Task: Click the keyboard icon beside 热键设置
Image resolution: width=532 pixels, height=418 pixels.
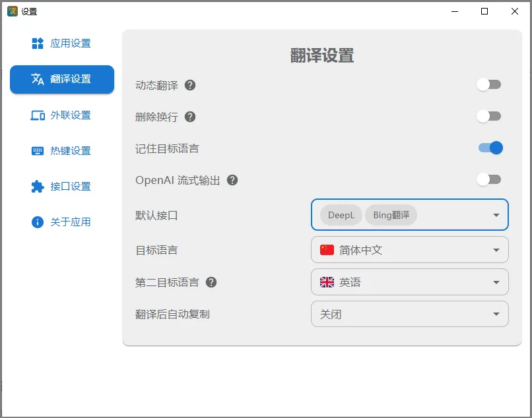Action: (x=38, y=151)
